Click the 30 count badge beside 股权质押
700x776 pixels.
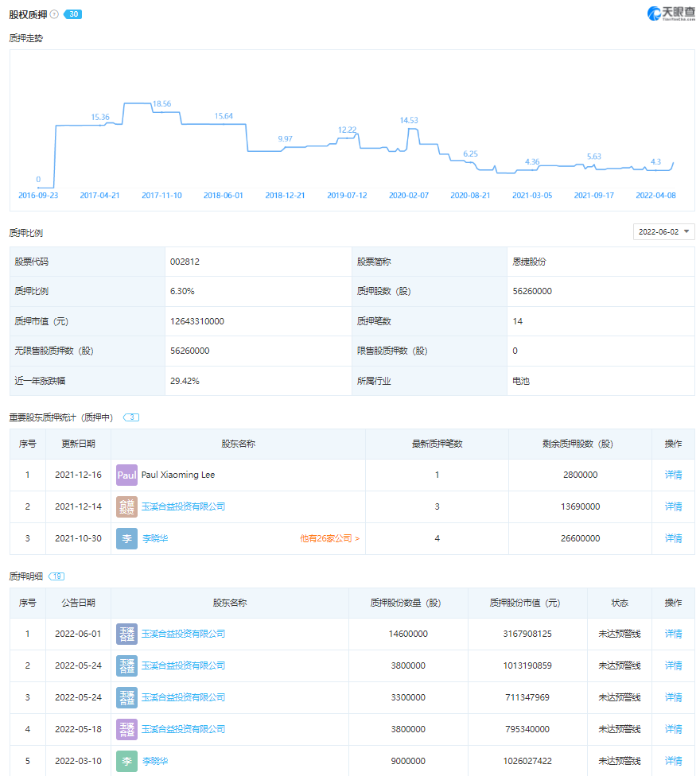pyautogui.click(x=73, y=14)
